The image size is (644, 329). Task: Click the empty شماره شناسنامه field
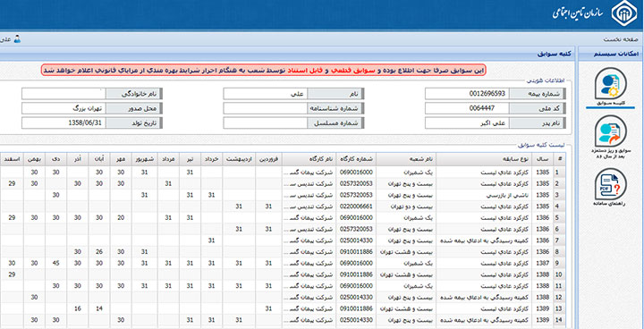265,108
